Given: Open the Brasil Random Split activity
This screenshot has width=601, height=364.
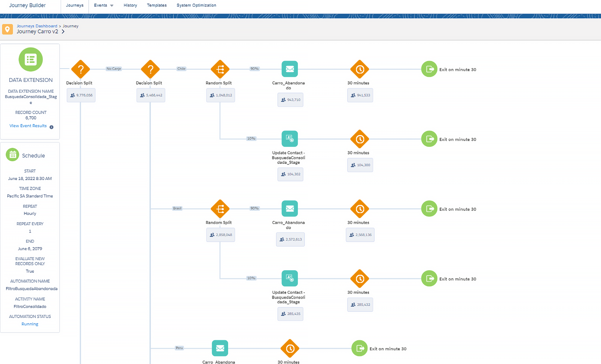Looking at the screenshot, I should pos(220,209).
